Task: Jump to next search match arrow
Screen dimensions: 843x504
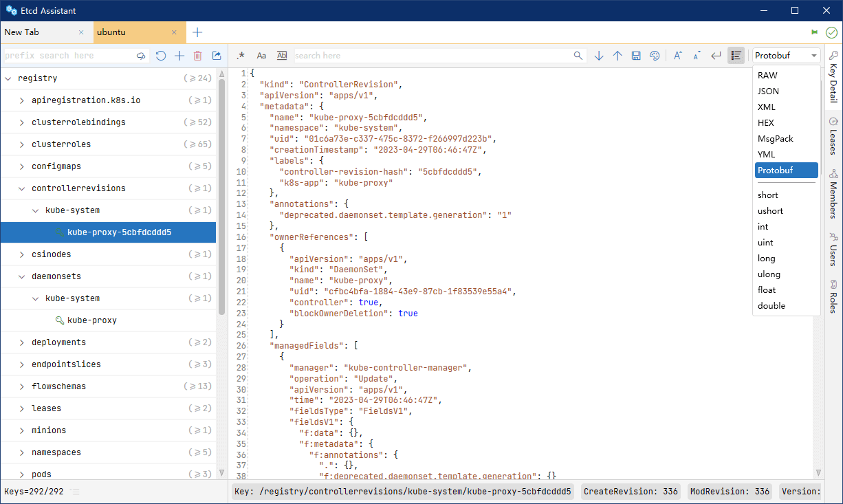Action: click(x=599, y=56)
